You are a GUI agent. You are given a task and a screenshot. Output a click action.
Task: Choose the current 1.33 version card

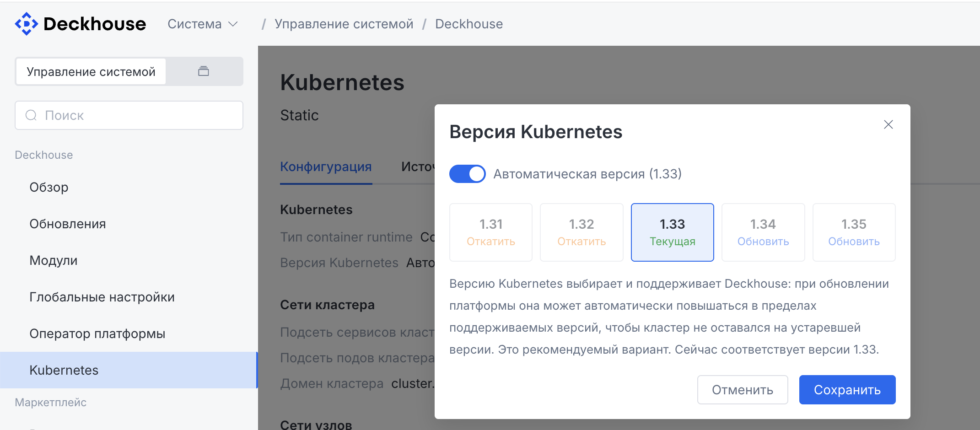(x=673, y=232)
